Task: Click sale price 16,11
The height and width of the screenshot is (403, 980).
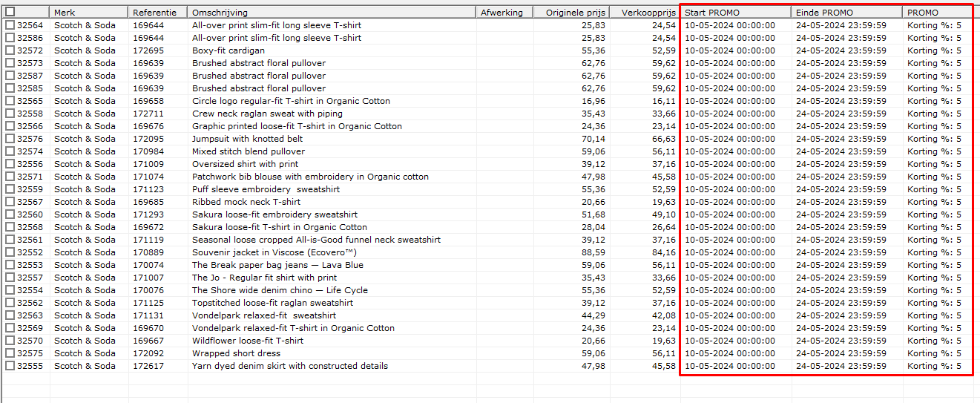Action: [664, 101]
